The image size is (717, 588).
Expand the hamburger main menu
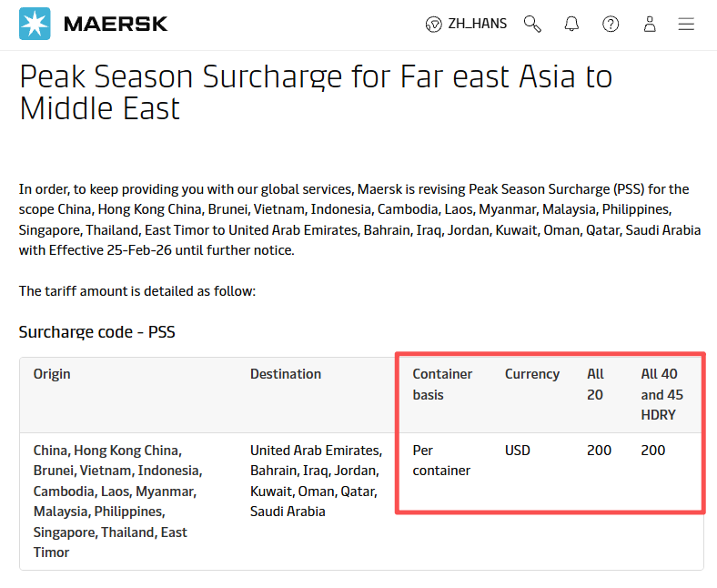click(x=686, y=25)
